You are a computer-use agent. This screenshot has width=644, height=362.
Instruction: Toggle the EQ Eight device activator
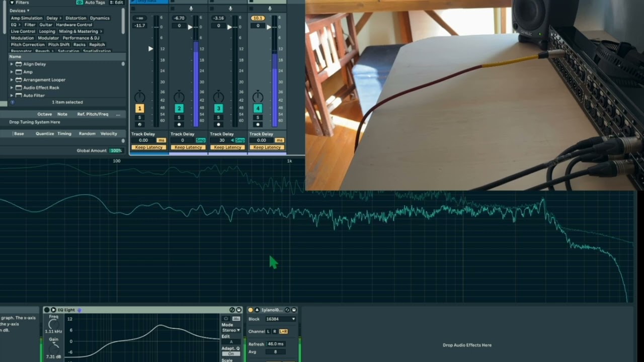click(47, 310)
